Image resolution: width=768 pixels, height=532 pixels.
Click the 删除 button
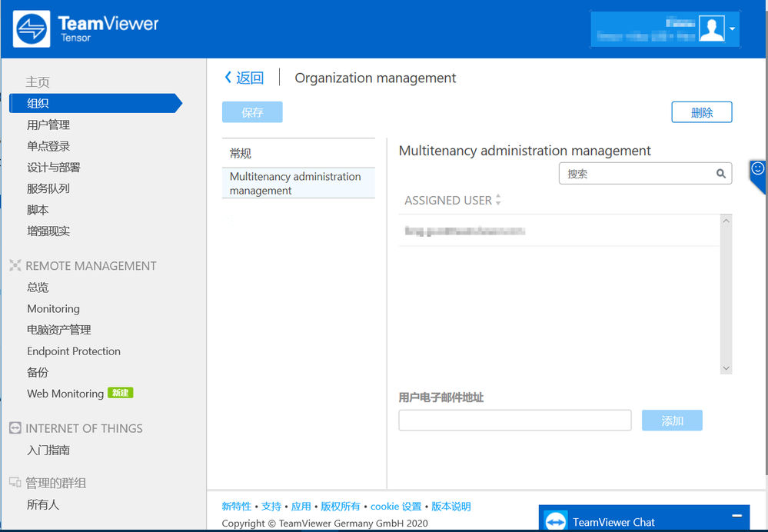701,113
